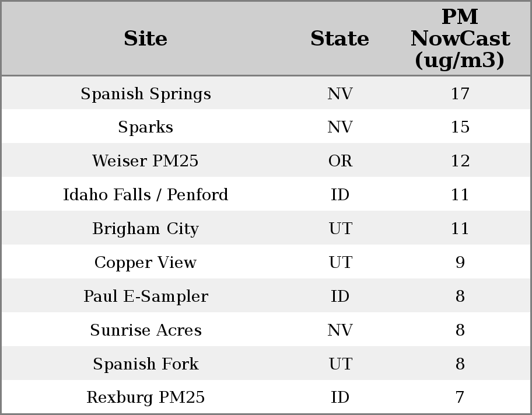The image size is (532, 415).
Task: Click the Brigham City site name
Action: [145, 229]
